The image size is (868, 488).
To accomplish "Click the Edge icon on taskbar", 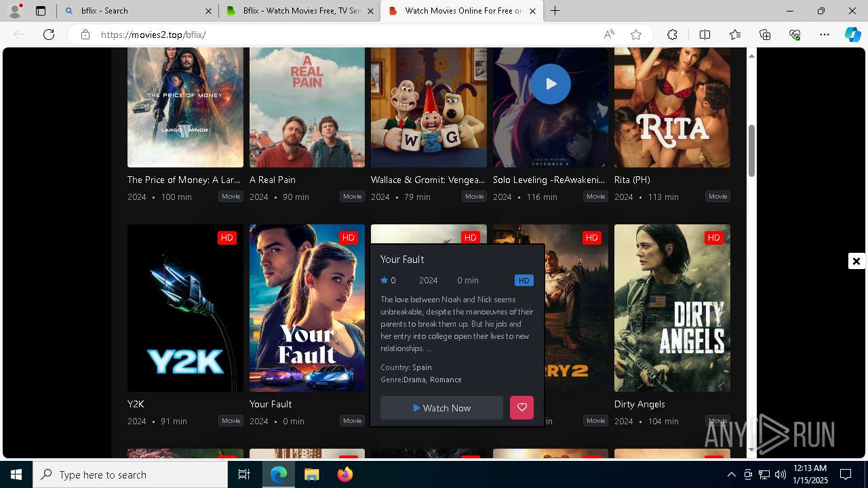I will pos(279,474).
